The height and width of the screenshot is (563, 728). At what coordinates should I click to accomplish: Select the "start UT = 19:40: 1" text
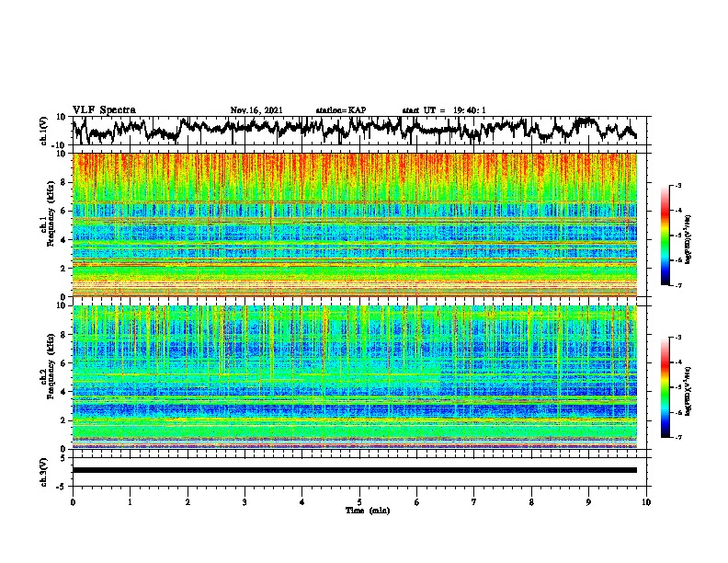coord(444,110)
